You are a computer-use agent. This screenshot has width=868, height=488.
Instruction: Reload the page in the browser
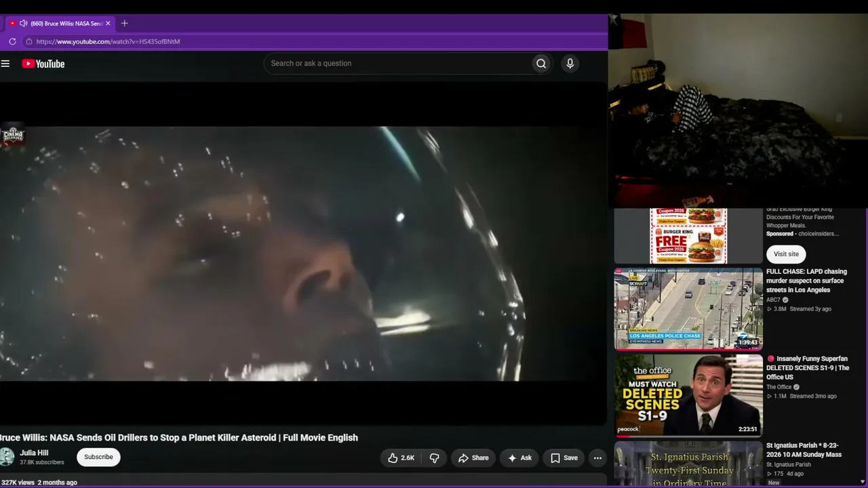click(x=12, y=41)
